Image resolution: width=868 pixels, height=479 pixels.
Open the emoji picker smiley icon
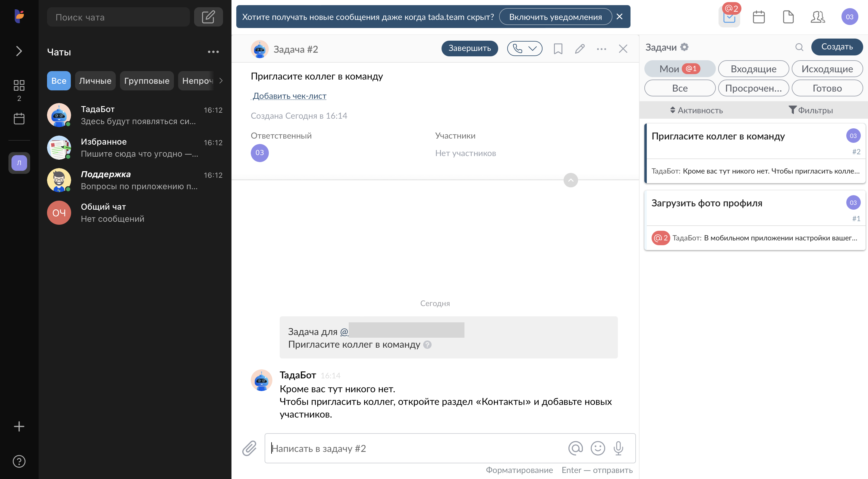click(598, 448)
